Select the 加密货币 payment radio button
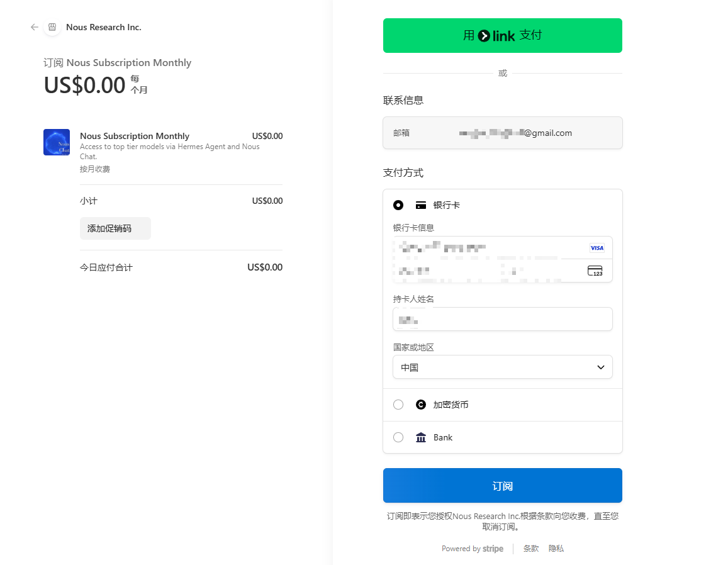728x565 pixels. coord(398,405)
